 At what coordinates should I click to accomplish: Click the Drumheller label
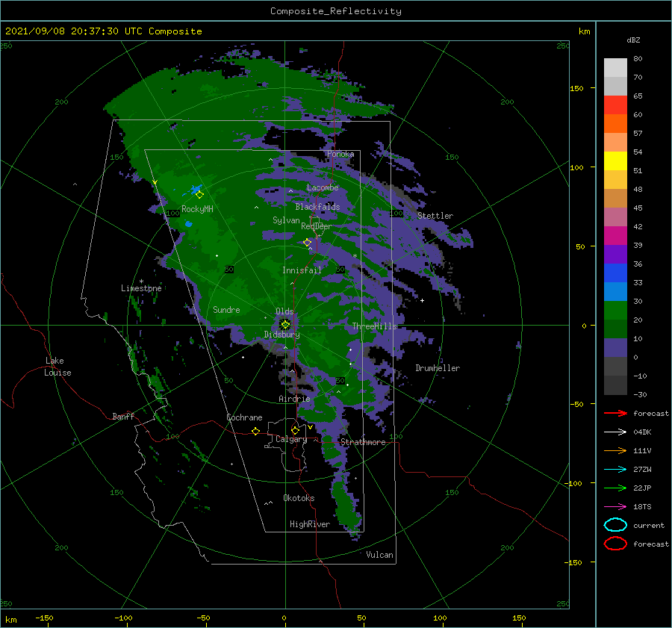click(438, 368)
